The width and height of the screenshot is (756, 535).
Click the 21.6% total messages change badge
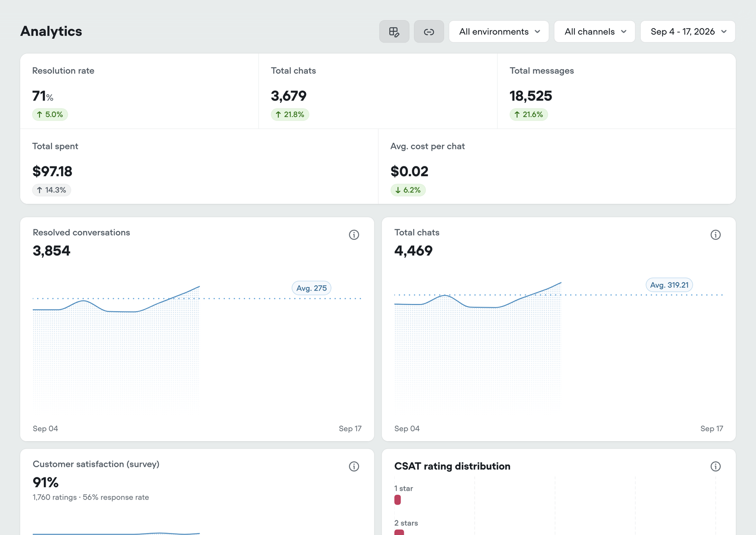tap(528, 114)
